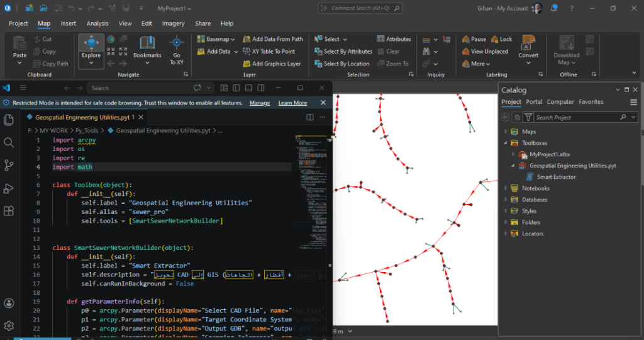This screenshot has width=644, height=340.
Task: Expand the Maps node in Catalog
Action: pyautogui.click(x=506, y=132)
